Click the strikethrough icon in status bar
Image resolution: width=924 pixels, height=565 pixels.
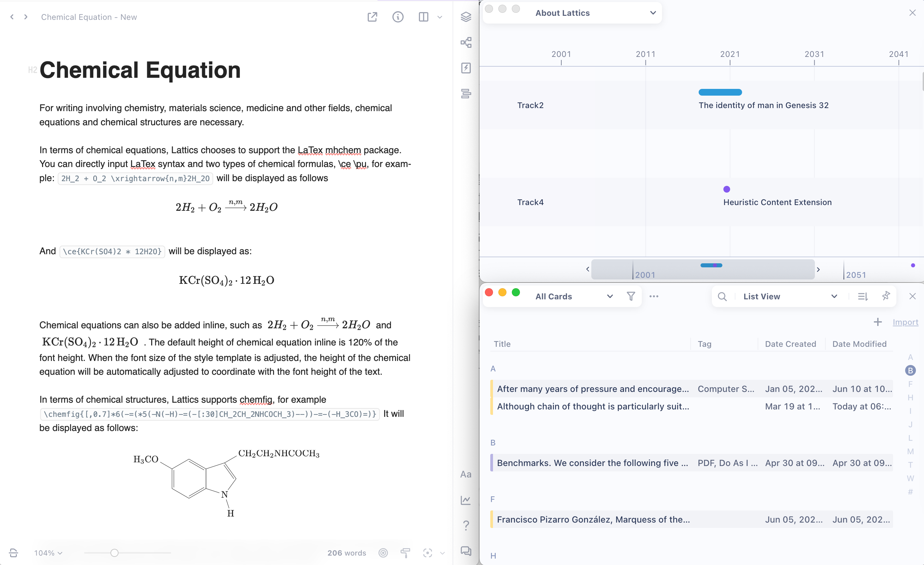13,553
